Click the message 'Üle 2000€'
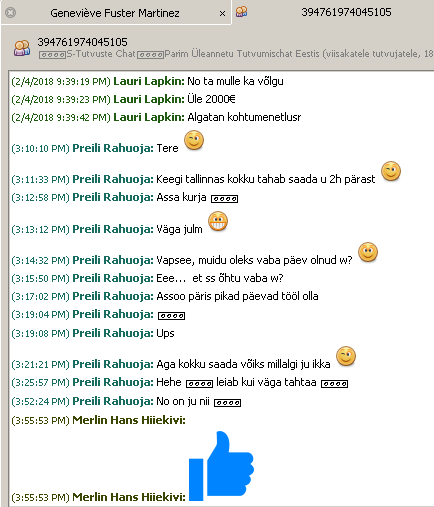 (211, 99)
